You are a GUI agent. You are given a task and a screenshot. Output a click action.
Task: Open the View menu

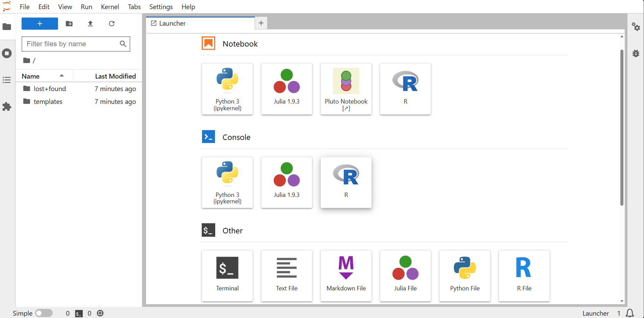pyautogui.click(x=65, y=7)
